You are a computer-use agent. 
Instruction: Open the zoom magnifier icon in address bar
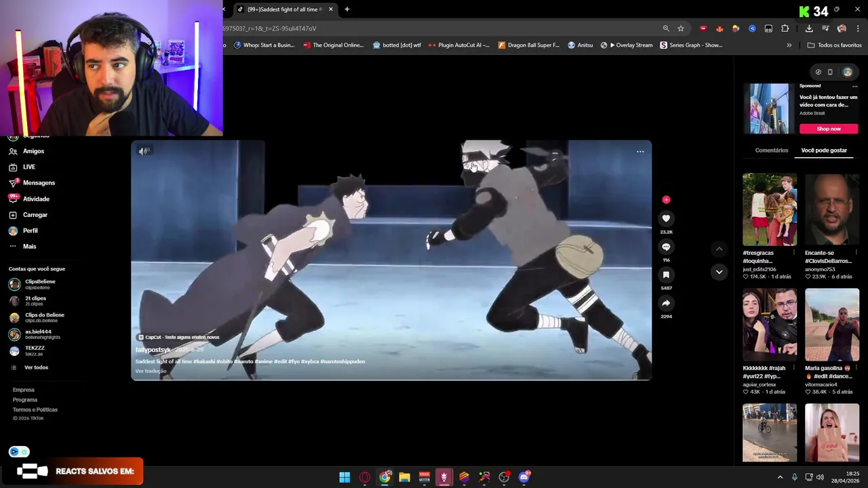tap(666, 28)
